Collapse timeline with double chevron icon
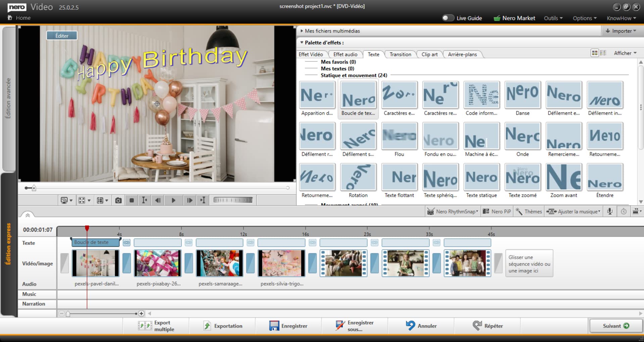 28,215
